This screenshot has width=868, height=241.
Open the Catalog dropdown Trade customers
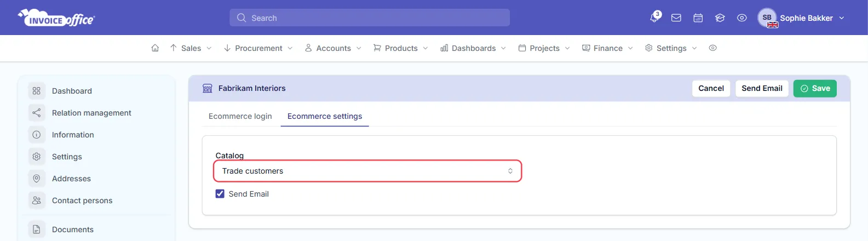pos(367,171)
